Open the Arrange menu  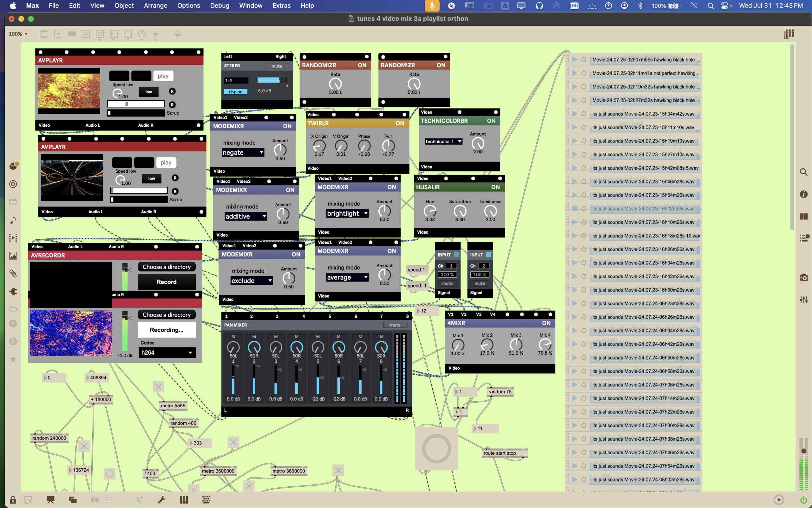155,6
